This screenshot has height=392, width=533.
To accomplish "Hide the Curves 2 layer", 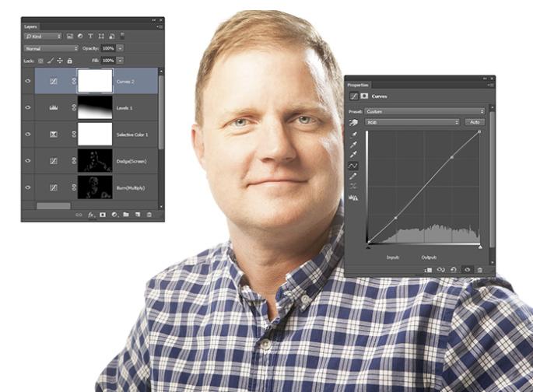I will click(x=28, y=81).
